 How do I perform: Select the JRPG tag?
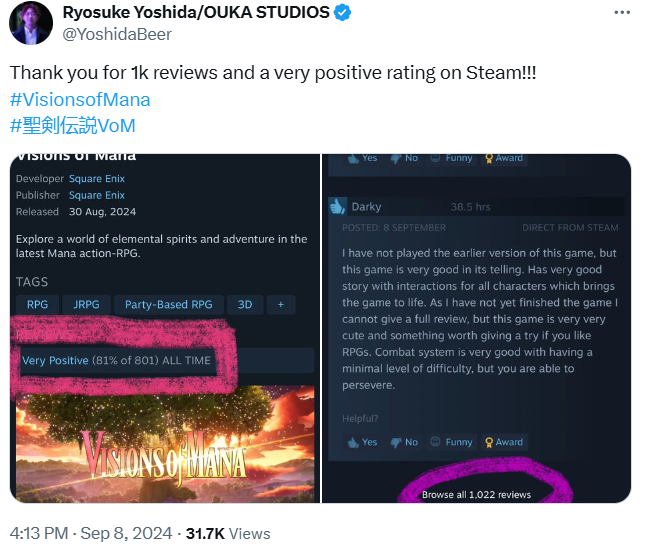coord(86,304)
